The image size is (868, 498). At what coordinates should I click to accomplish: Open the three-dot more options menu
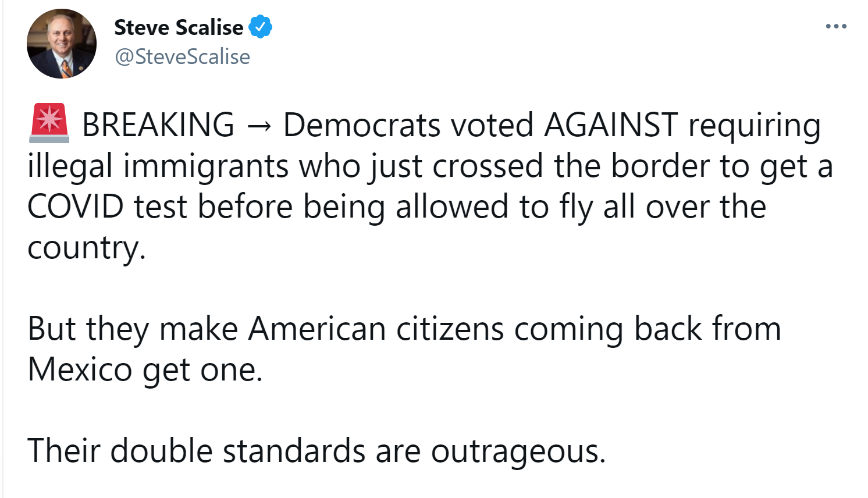(836, 26)
